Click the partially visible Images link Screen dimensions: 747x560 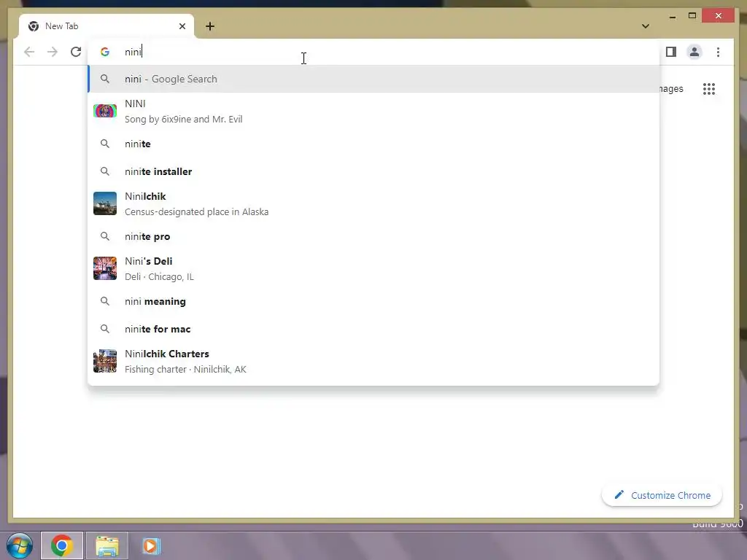click(x=671, y=89)
